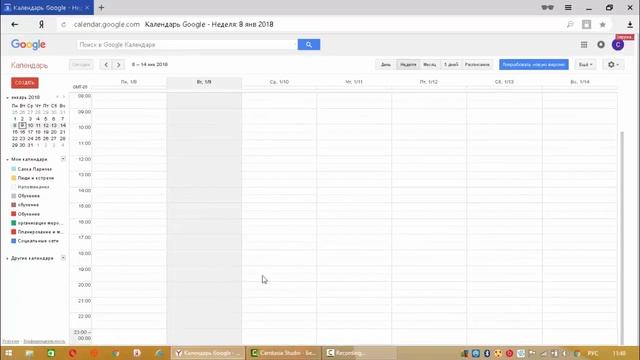Click the calendar's vertical scrollbar
The image size is (640, 360).
click(622, 237)
